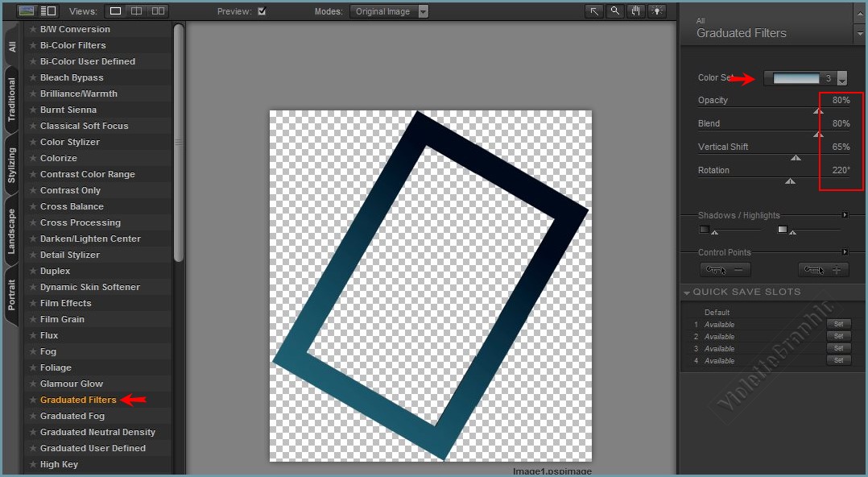Click Set button for slot 1
Viewport: 868px width, 477px height.
point(837,325)
